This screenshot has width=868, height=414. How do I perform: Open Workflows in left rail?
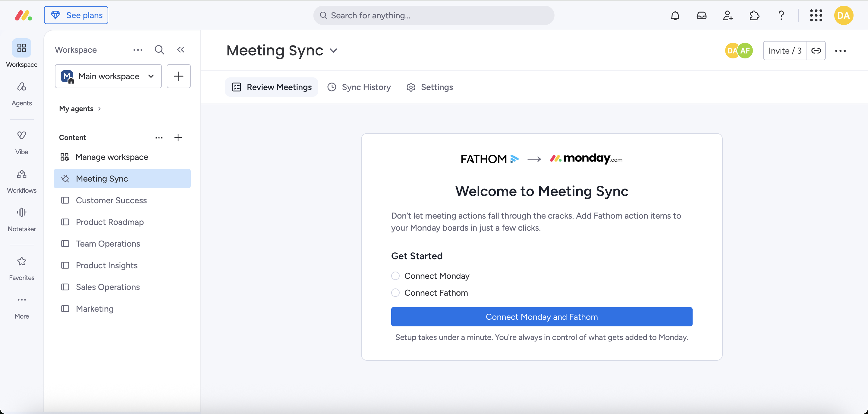(x=22, y=182)
